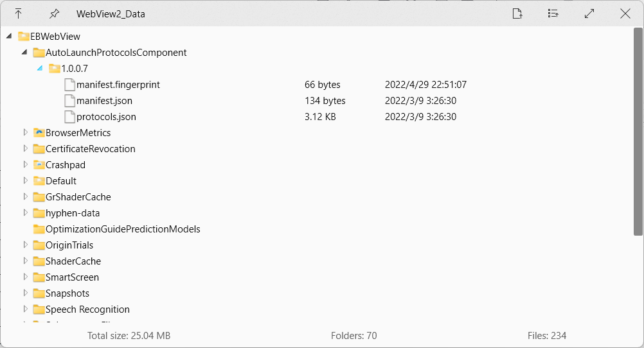Collapse the AutoLaunchProtocolsComponent folder
The width and height of the screenshot is (644, 348).
tap(25, 53)
